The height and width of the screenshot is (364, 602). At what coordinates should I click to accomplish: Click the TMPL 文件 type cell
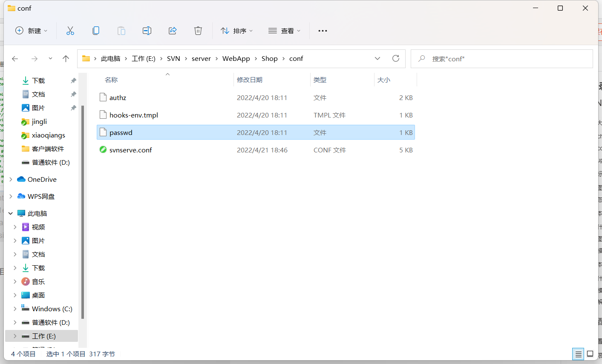click(329, 115)
